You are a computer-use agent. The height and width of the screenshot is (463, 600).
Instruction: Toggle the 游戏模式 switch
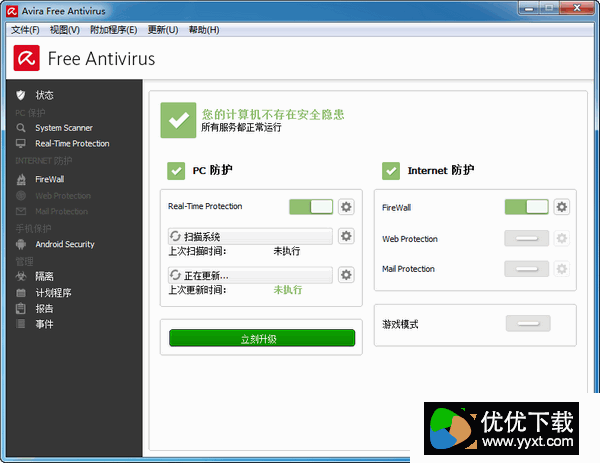pyautogui.click(x=528, y=324)
